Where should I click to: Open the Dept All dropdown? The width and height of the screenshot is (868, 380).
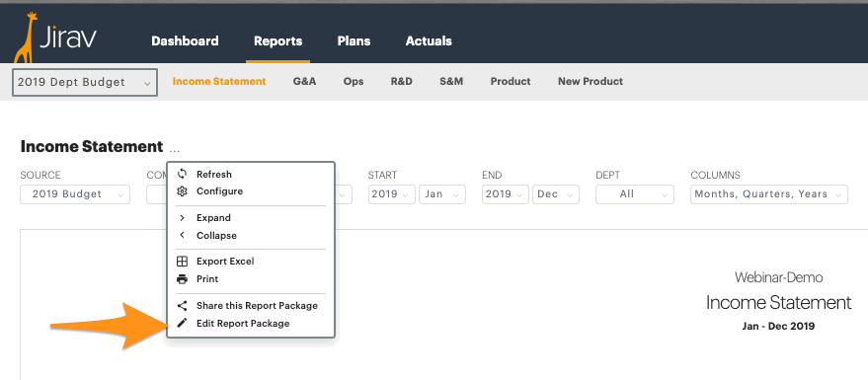(635, 194)
